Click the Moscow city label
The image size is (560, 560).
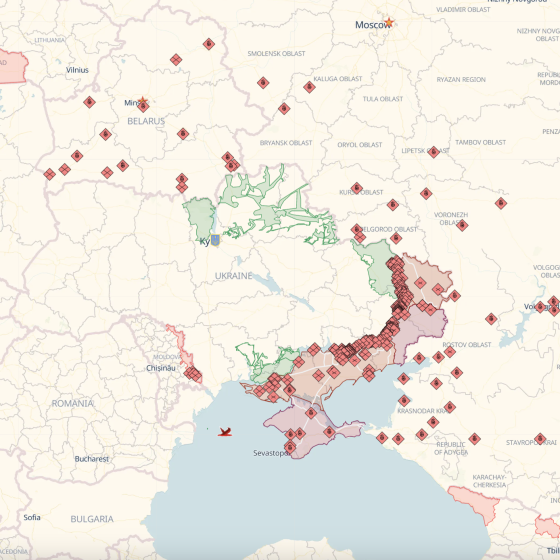pyautogui.click(x=372, y=25)
